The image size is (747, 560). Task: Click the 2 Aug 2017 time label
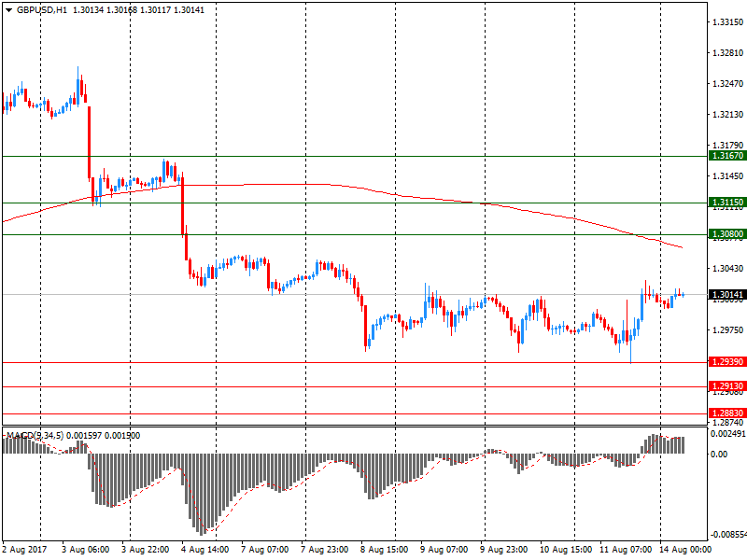click(25, 550)
